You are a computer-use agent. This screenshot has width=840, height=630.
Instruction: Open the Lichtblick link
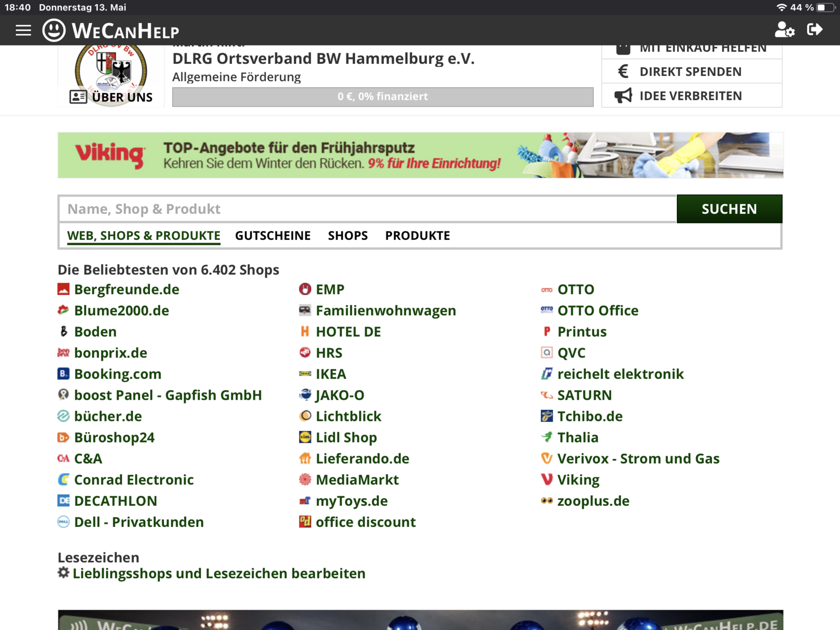[x=349, y=416]
